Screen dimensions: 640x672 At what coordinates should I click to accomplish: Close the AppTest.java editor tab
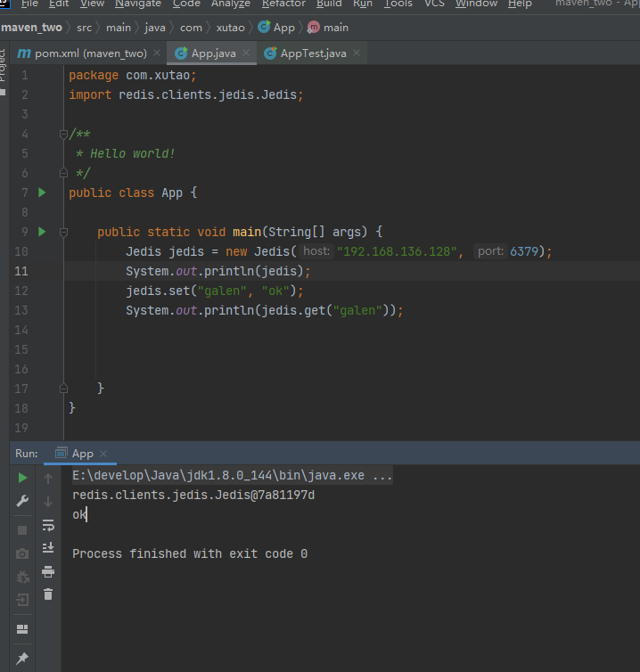pyautogui.click(x=357, y=53)
